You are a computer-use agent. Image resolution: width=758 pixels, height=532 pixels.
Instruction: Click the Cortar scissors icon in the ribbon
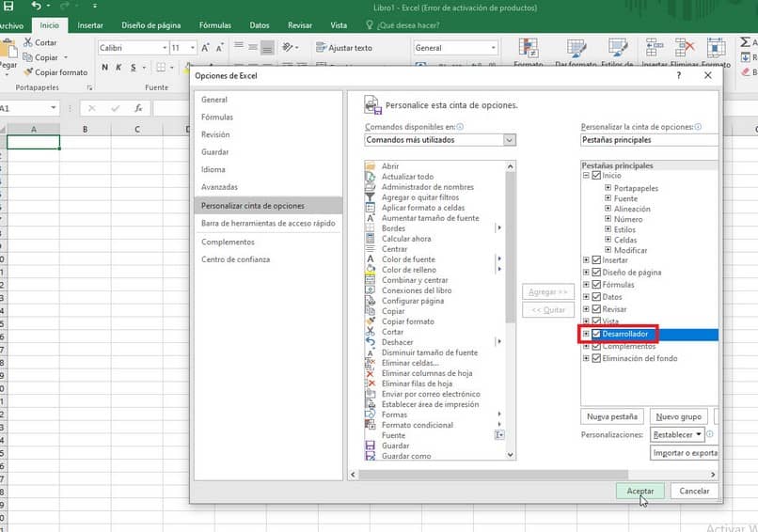coord(27,43)
